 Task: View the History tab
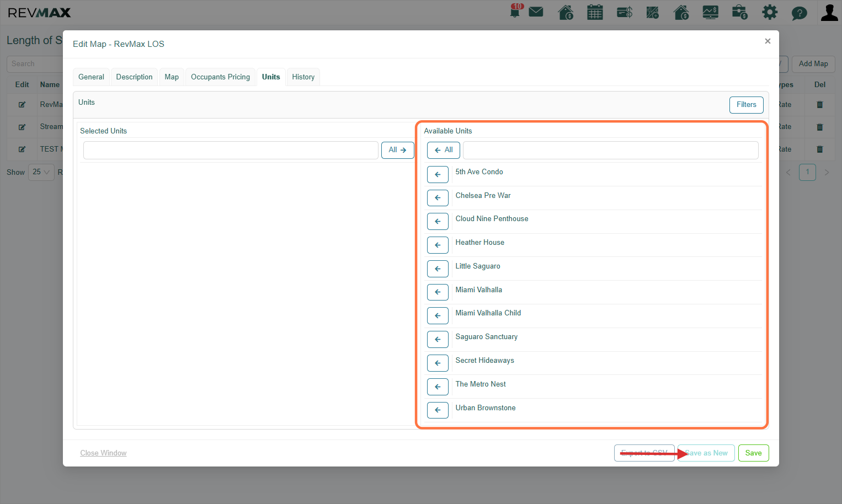(x=303, y=77)
